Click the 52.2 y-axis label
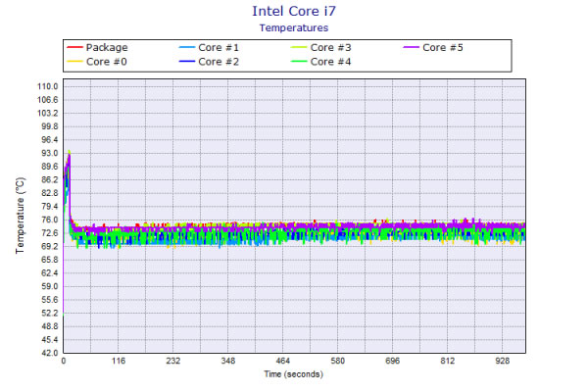Viewport: 588px width, 392px height. coord(50,314)
